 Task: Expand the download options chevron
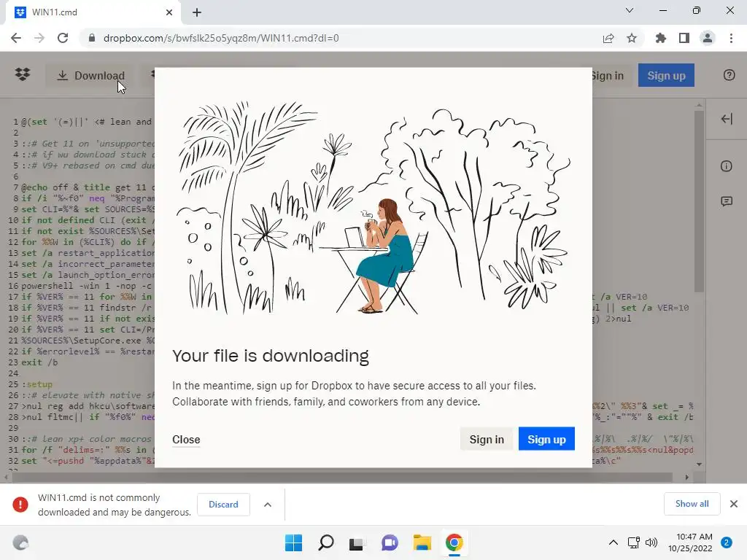click(268, 505)
